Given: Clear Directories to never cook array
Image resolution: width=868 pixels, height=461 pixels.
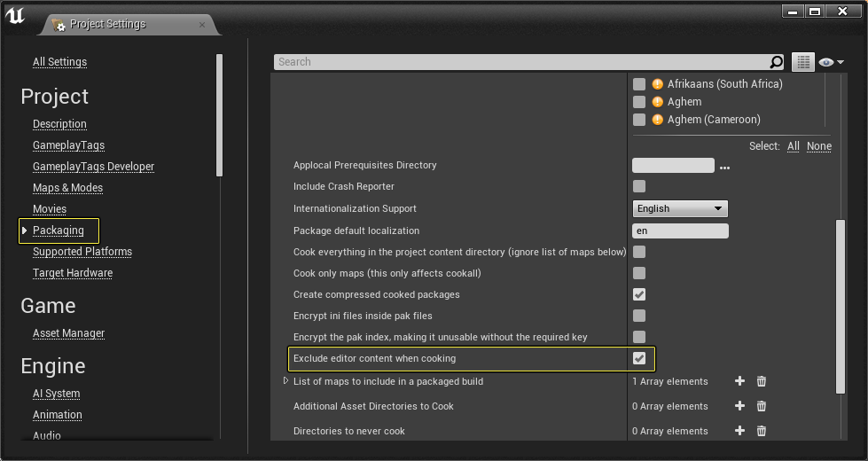Looking at the screenshot, I should [x=761, y=431].
